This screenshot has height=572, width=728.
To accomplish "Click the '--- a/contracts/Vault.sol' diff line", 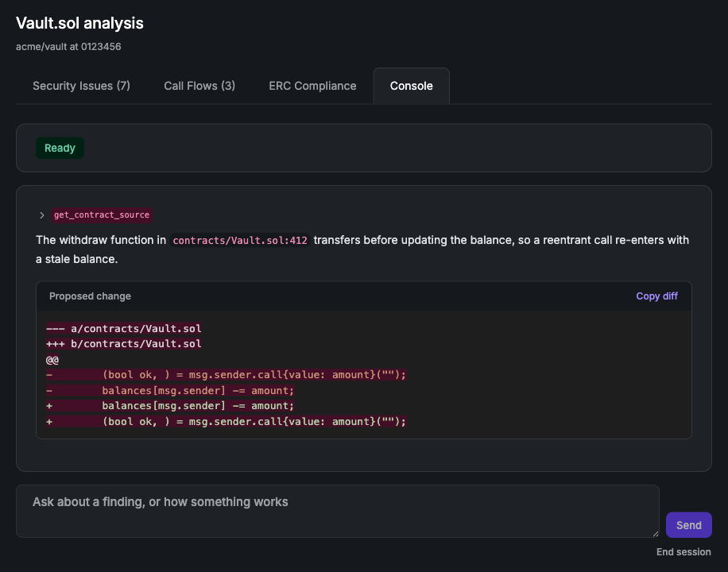I will pyautogui.click(x=123, y=329).
